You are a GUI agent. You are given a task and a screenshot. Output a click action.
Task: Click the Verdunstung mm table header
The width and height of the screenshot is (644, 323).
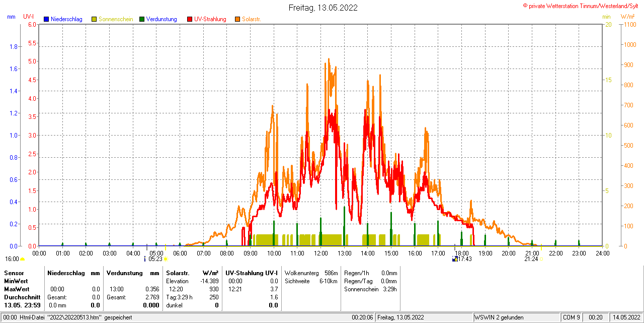[133, 273]
